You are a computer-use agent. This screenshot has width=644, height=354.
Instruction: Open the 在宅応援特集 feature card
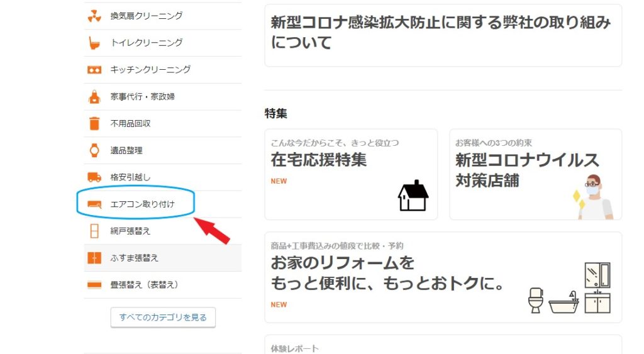tap(350, 174)
